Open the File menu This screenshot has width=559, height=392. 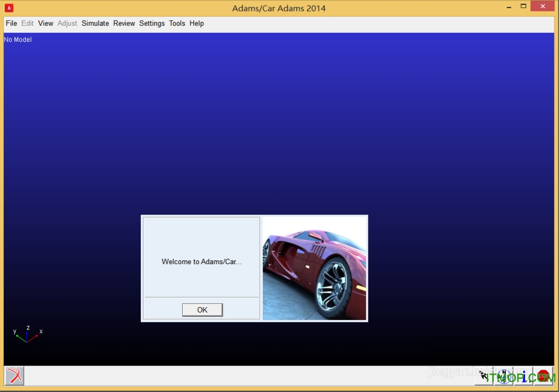(x=11, y=23)
